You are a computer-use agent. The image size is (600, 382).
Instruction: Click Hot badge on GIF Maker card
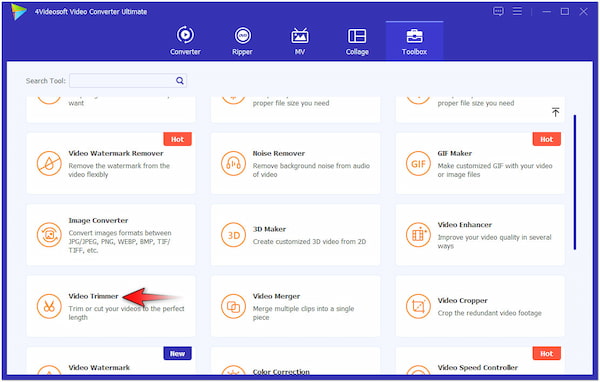546,139
